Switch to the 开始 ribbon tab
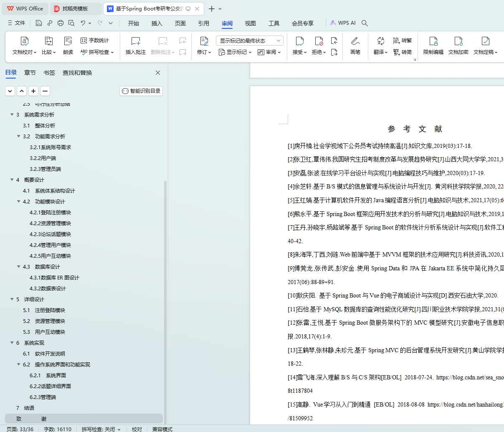This screenshot has width=504, height=432. (x=134, y=23)
